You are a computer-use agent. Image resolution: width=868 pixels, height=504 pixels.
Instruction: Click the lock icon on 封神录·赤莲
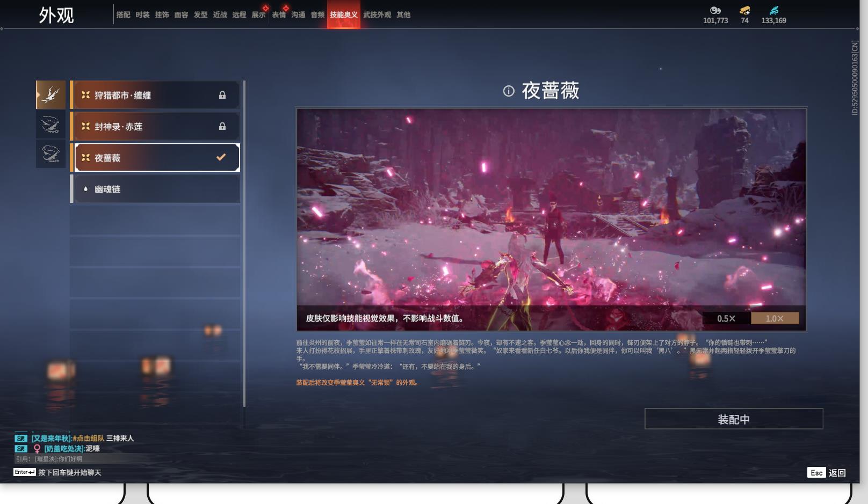[x=222, y=126]
